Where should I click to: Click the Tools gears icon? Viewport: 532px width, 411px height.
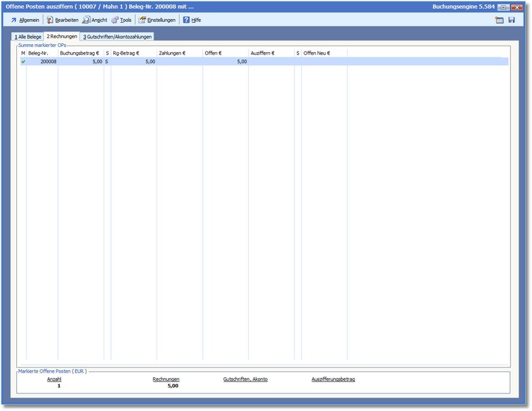pyautogui.click(x=115, y=20)
